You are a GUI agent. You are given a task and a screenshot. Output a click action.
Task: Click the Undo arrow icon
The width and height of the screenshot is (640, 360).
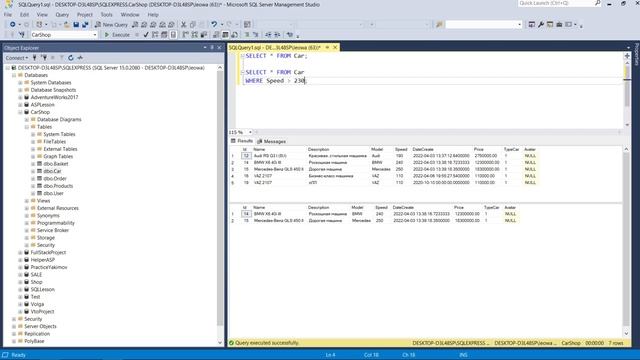[x=214, y=24]
